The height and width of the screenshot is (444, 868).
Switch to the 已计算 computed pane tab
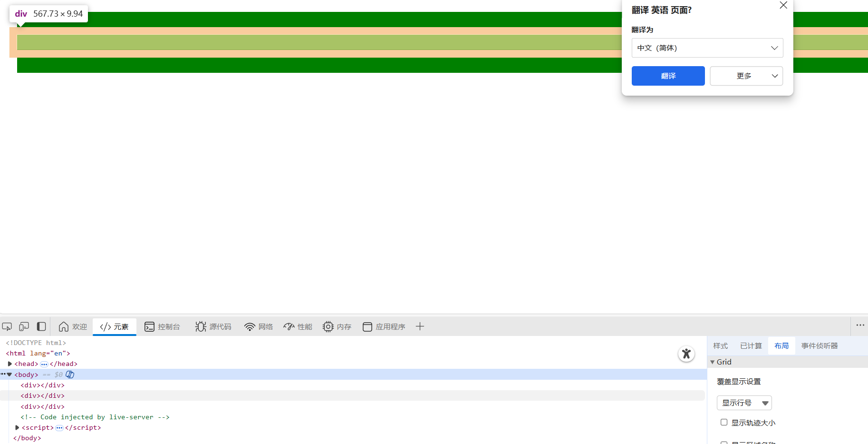751,346
